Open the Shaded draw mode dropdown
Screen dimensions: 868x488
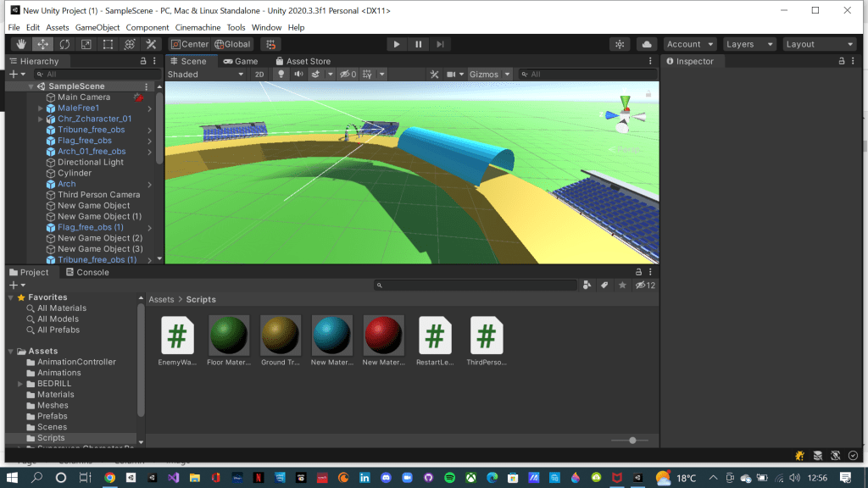pyautogui.click(x=205, y=75)
